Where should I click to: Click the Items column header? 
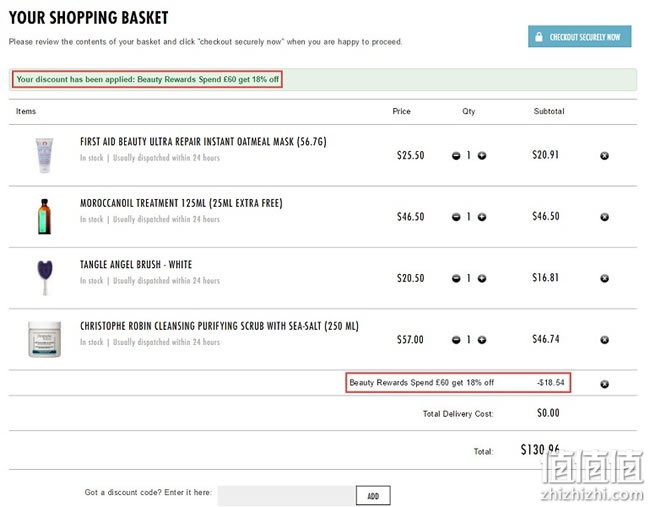[x=26, y=111]
